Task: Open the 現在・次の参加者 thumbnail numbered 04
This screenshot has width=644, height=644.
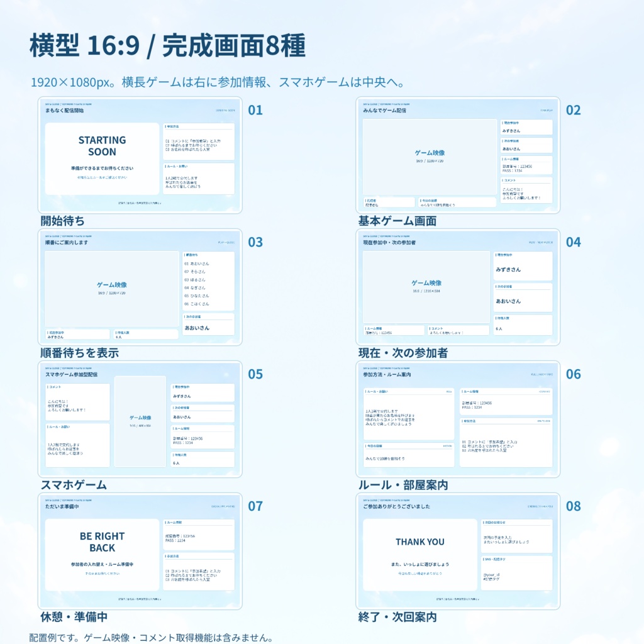Action: 458,287
